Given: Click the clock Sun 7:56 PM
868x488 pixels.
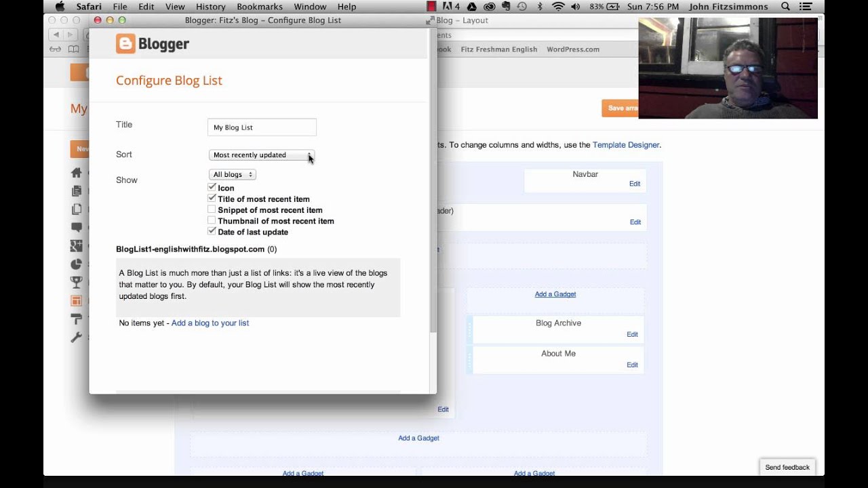Looking at the screenshot, I should pos(654,7).
